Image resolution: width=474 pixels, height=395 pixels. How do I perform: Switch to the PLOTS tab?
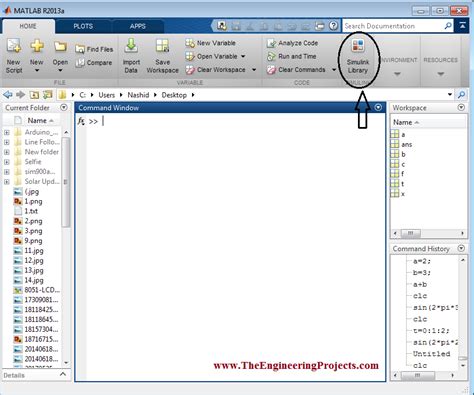point(83,26)
